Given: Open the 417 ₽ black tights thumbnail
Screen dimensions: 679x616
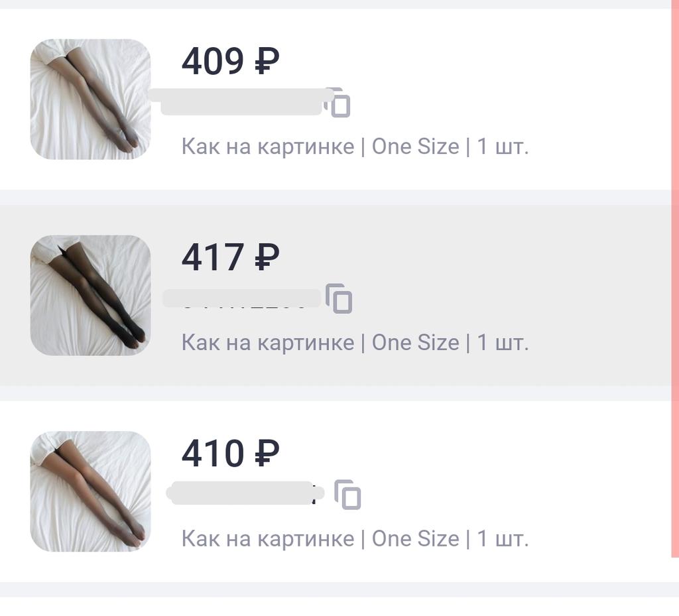Looking at the screenshot, I should [90, 295].
